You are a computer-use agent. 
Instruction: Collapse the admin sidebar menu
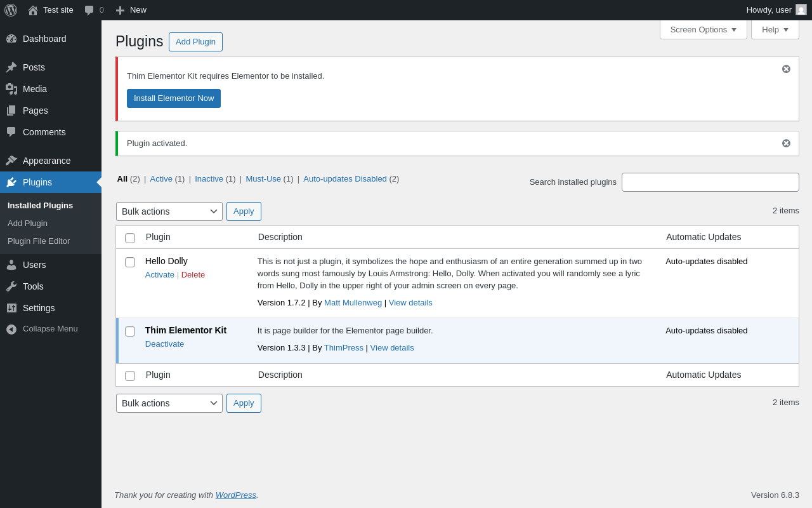[x=50, y=329]
